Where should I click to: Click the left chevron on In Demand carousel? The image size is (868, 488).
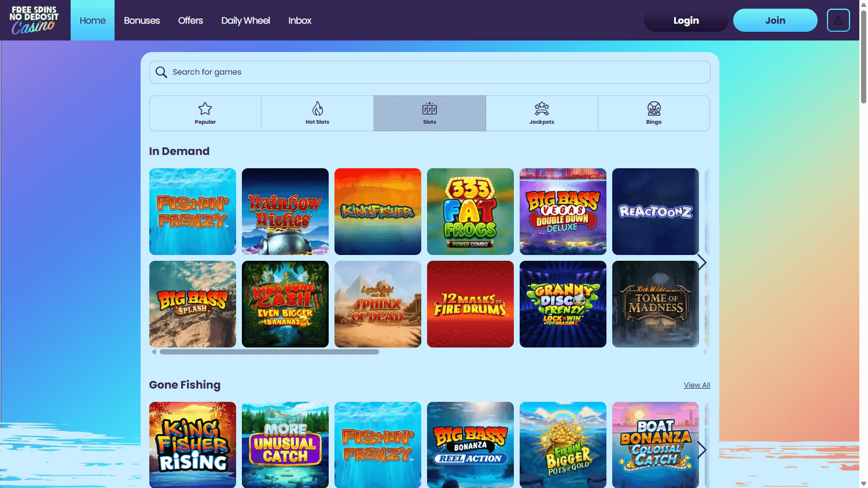(153, 351)
